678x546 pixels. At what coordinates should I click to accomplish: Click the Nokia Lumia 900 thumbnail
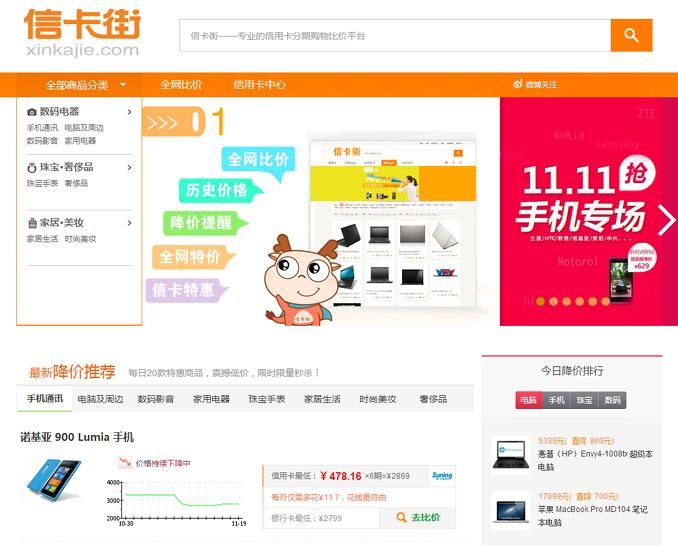[54, 480]
